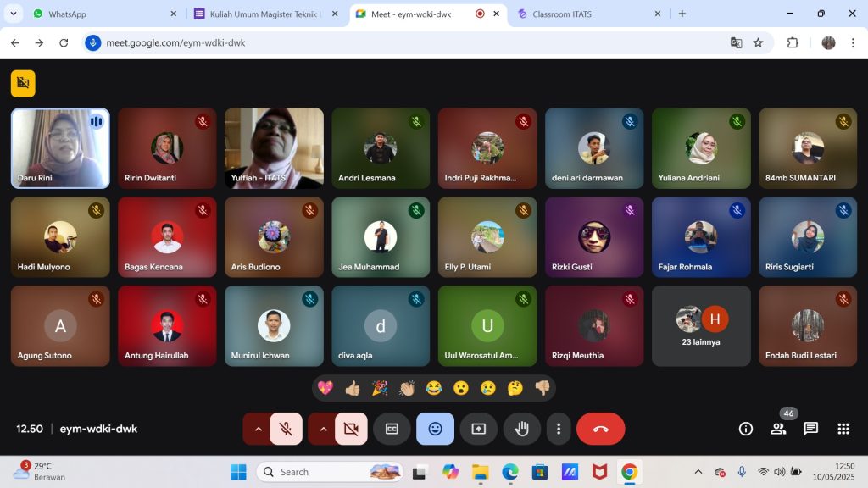
Task: Open weather widget 29°C Berawan
Action: [x=40, y=471]
